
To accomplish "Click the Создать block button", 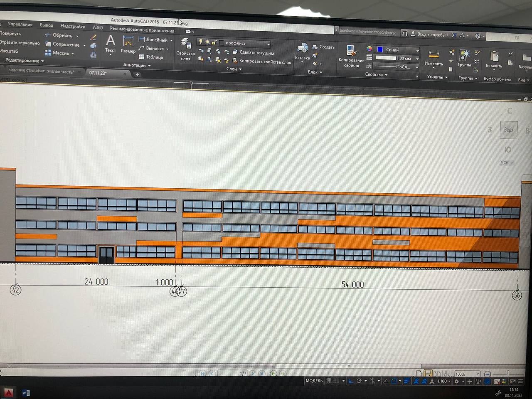I will (323, 47).
